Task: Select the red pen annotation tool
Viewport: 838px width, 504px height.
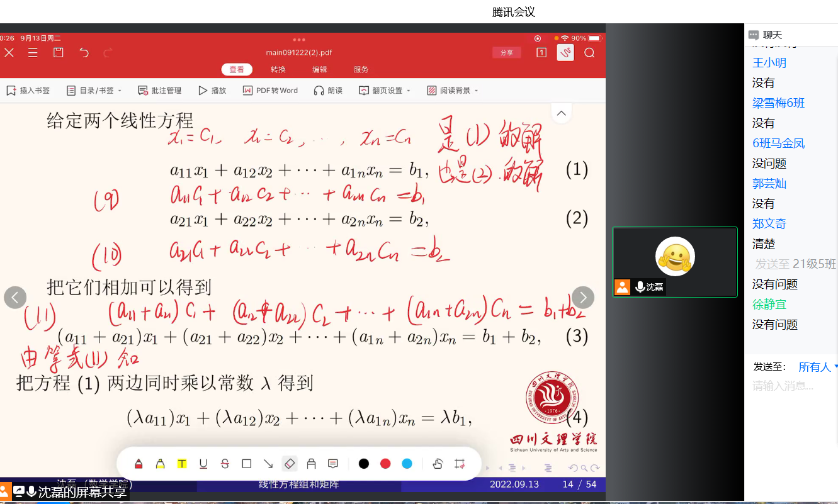Action: pos(139,464)
